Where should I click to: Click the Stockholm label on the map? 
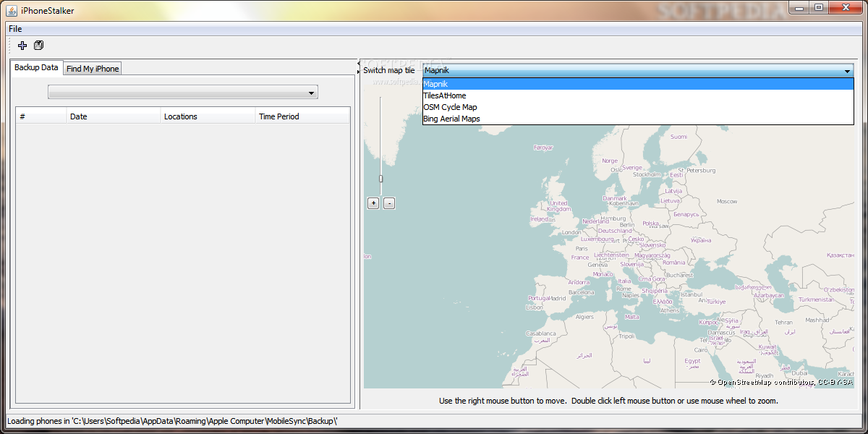click(x=647, y=174)
